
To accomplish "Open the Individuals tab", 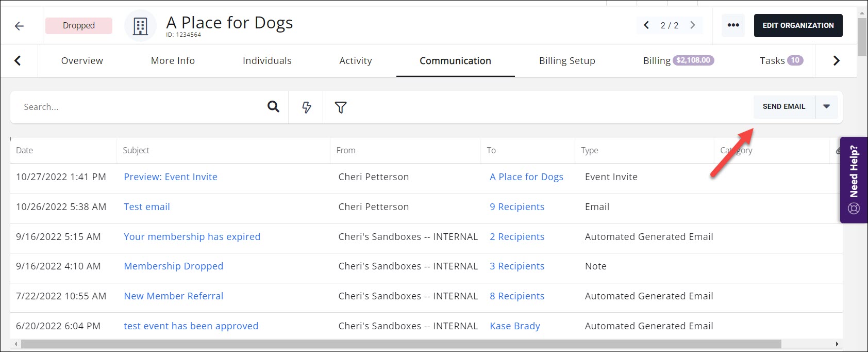I will click(267, 61).
